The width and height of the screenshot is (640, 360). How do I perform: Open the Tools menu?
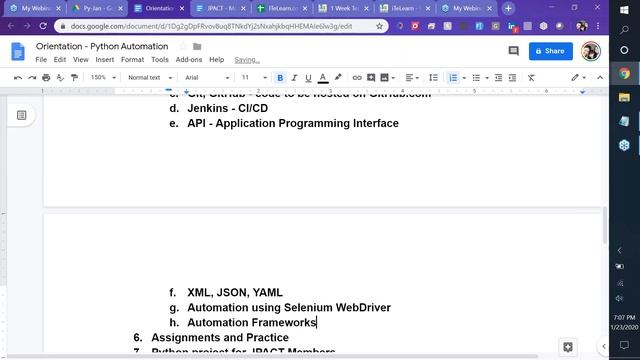[160, 60]
